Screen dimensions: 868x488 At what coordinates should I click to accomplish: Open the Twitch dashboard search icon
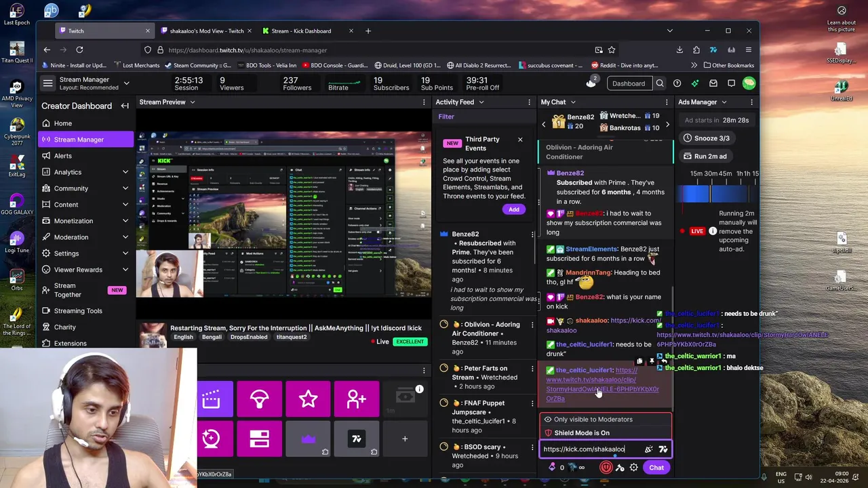[660, 83]
